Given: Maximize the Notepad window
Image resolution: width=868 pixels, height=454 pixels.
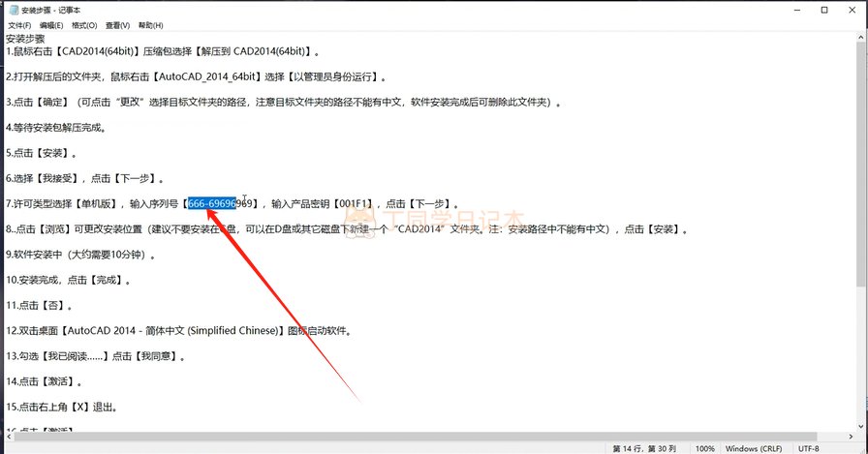Looking at the screenshot, I should tap(824, 10).
